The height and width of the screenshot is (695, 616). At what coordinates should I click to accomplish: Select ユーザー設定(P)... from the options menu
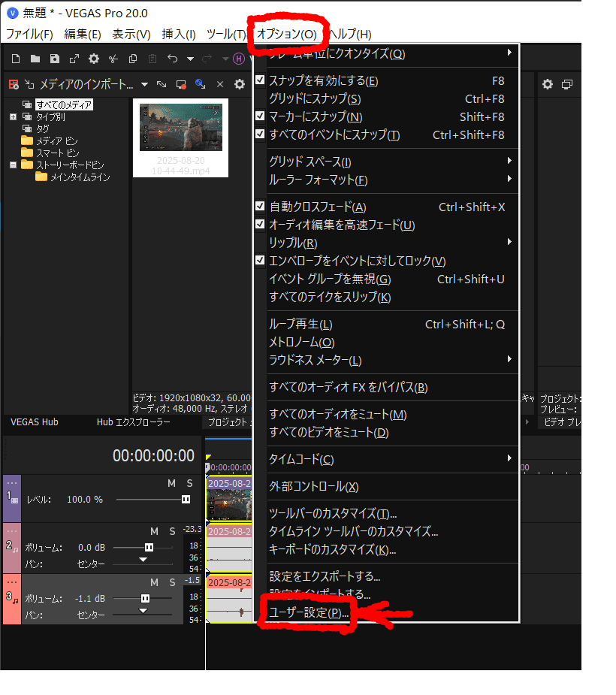pos(386,612)
